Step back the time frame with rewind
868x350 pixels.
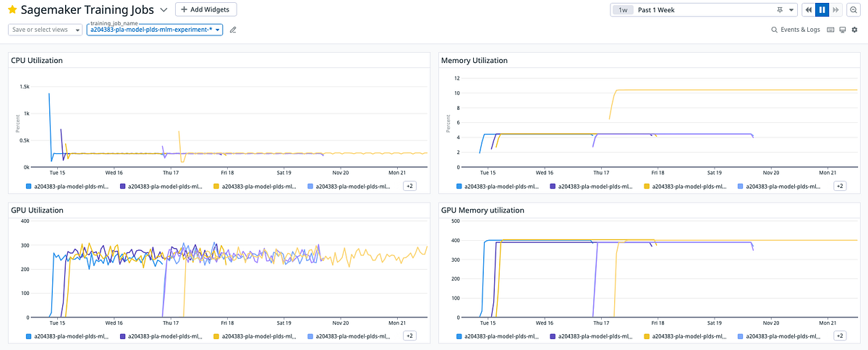809,10
